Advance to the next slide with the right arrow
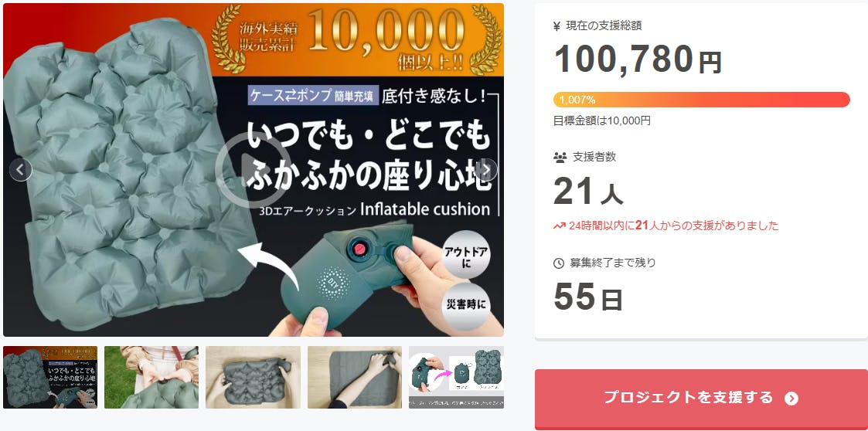This screenshot has height=431, width=868. 486,170
